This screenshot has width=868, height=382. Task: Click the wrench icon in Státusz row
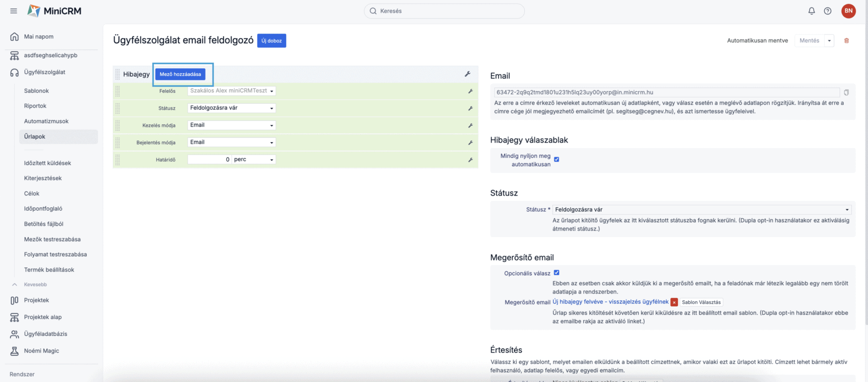(470, 108)
